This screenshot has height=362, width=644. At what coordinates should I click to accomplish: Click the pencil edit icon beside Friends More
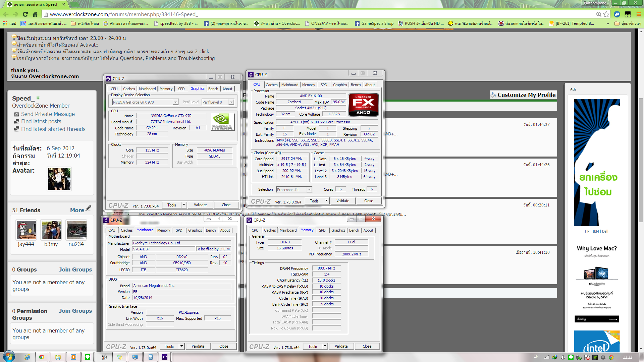(89, 208)
